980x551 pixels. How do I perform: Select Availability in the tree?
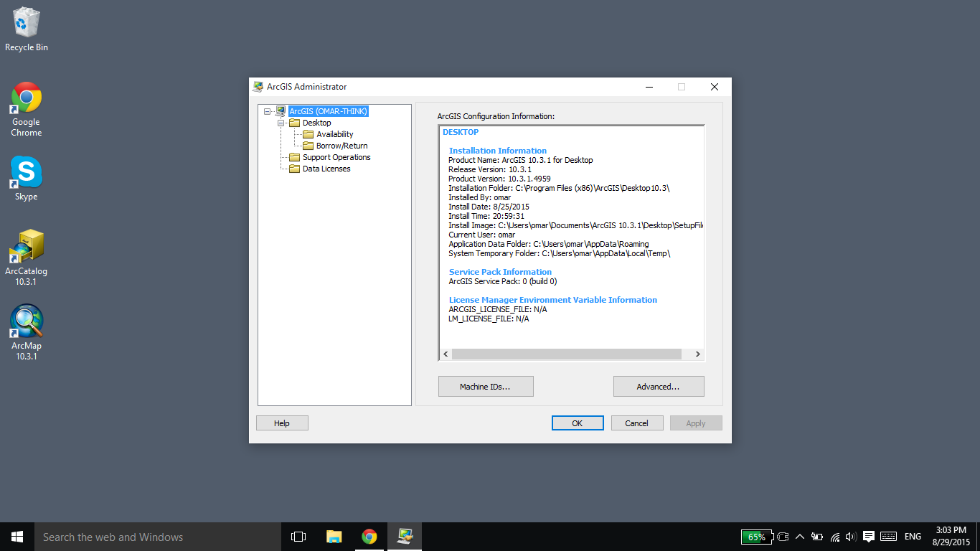coord(335,134)
